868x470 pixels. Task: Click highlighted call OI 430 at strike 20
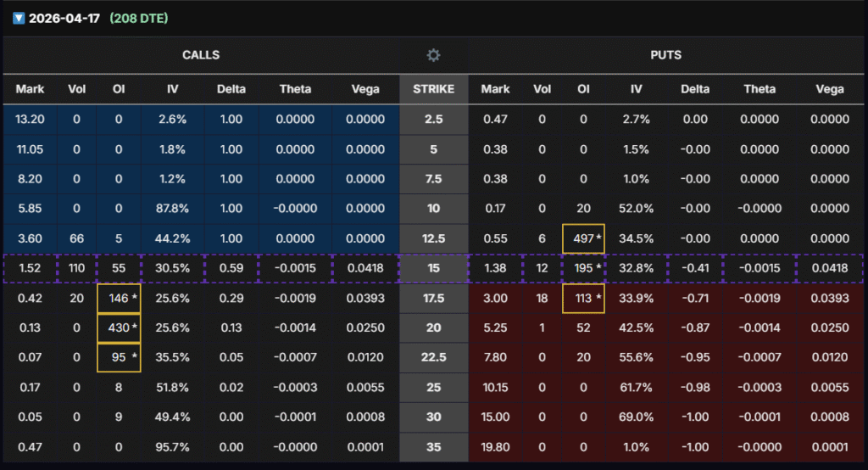[119, 328]
